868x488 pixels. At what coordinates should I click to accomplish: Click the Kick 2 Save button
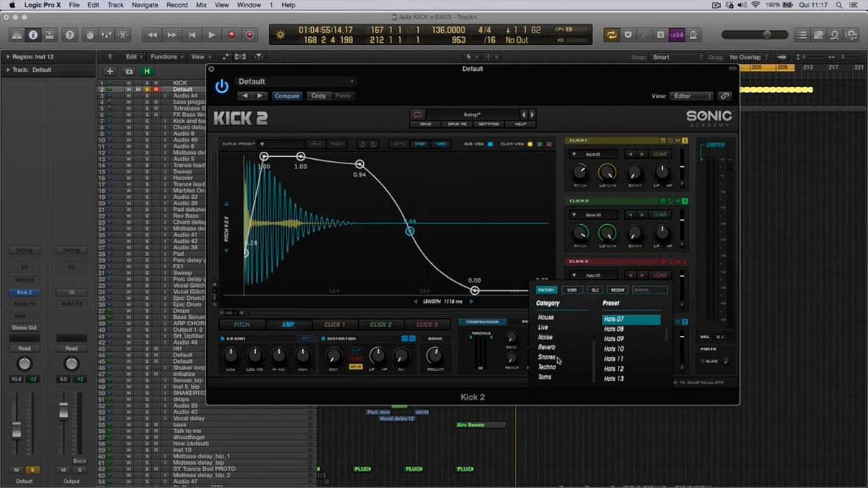[425, 124]
